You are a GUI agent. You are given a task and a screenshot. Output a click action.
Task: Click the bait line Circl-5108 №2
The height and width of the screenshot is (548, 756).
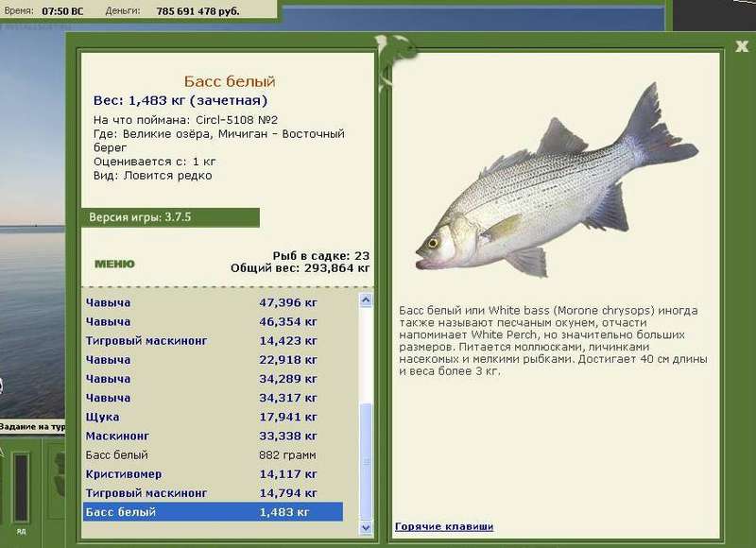[185, 120]
